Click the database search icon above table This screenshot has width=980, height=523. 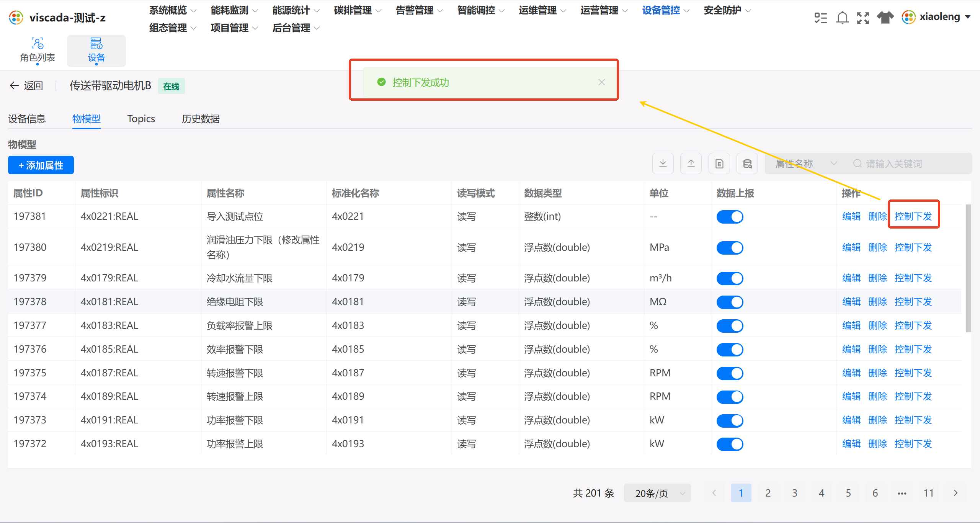tap(747, 163)
